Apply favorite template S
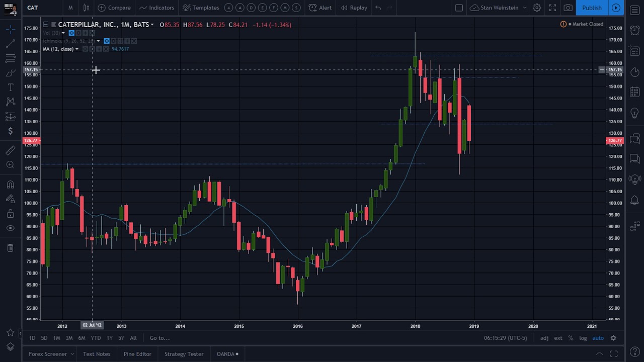 296,8
